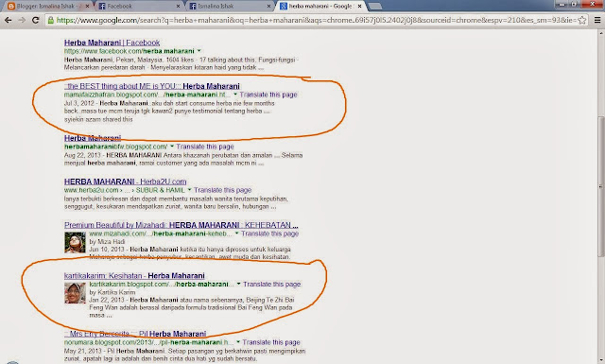605x364 pixels.
Task: Open the Chrome menu hamburger icon
Action: (x=596, y=20)
